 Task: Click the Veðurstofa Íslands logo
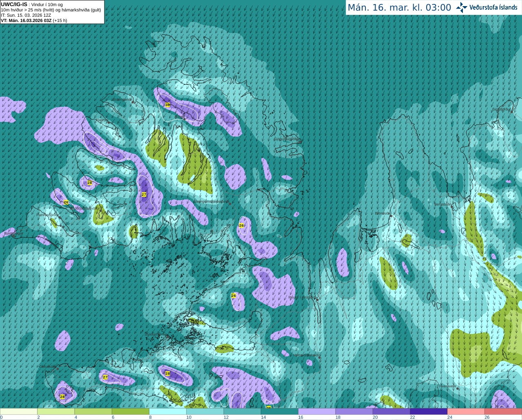tap(487, 7)
